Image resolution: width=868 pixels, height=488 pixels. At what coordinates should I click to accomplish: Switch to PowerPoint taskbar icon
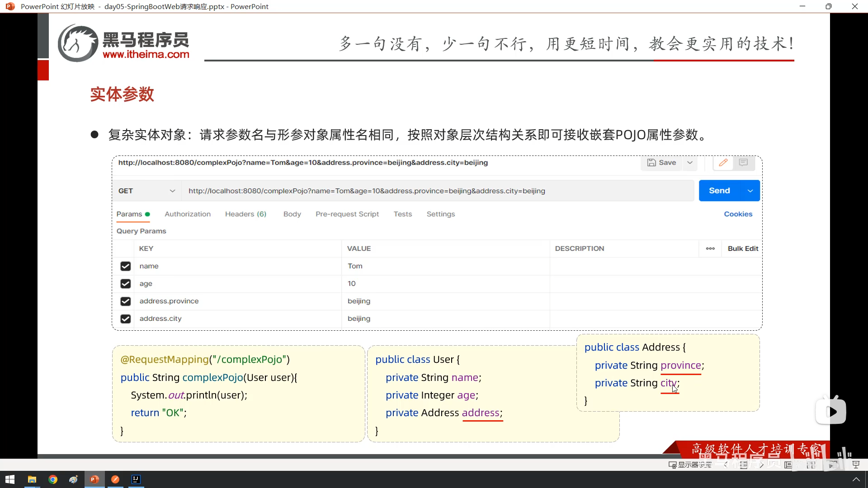94,479
